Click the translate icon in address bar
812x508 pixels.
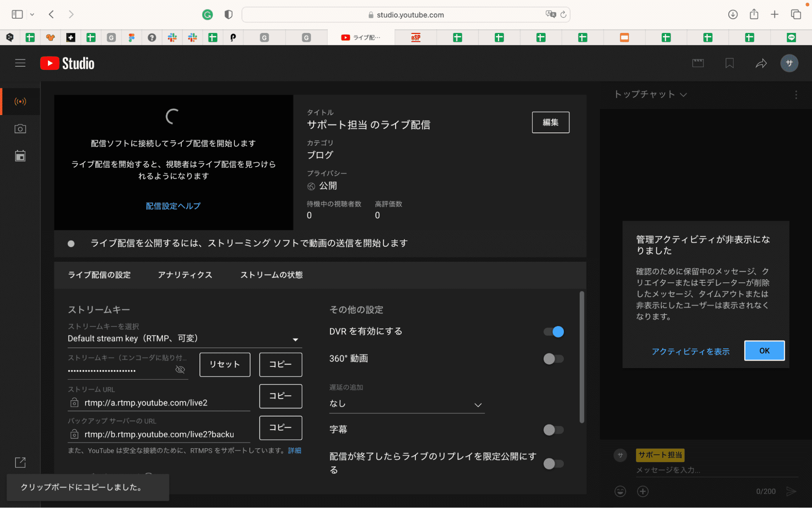[x=550, y=15]
